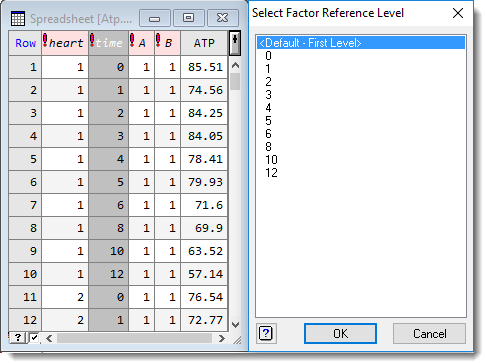
Task: Click red factor marker on column B
Action: click(158, 40)
